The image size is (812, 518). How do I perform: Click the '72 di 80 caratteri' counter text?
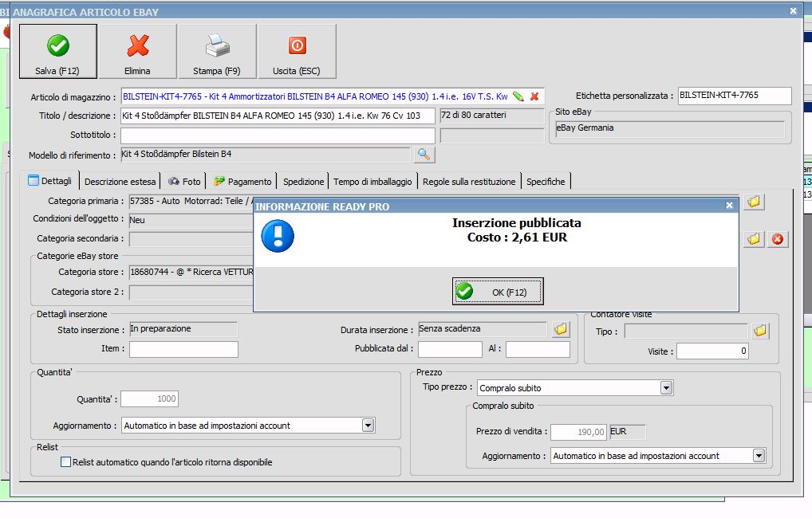click(474, 115)
